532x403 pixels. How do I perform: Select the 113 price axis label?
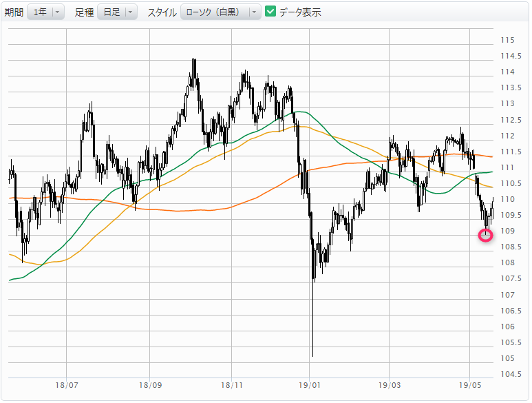(x=507, y=103)
